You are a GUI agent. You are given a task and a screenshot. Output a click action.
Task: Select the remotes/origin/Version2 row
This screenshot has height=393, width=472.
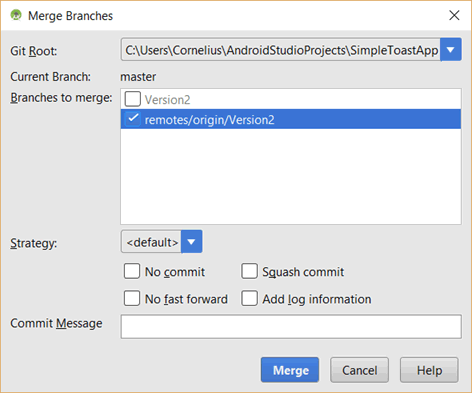click(x=291, y=119)
